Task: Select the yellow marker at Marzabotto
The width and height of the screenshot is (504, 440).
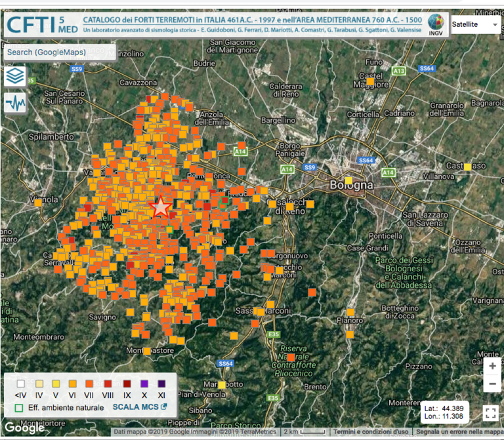Action: click(222, 385)
